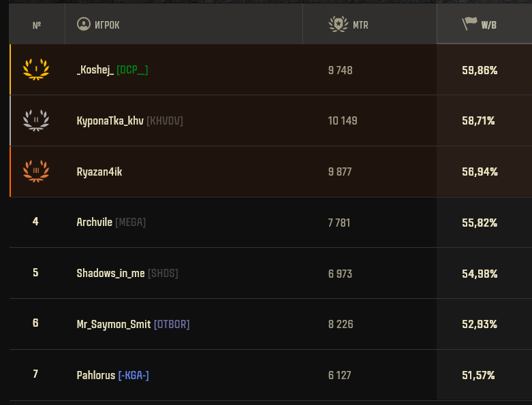Open player Shadows_in_me profile

click(x=110, y=273)
